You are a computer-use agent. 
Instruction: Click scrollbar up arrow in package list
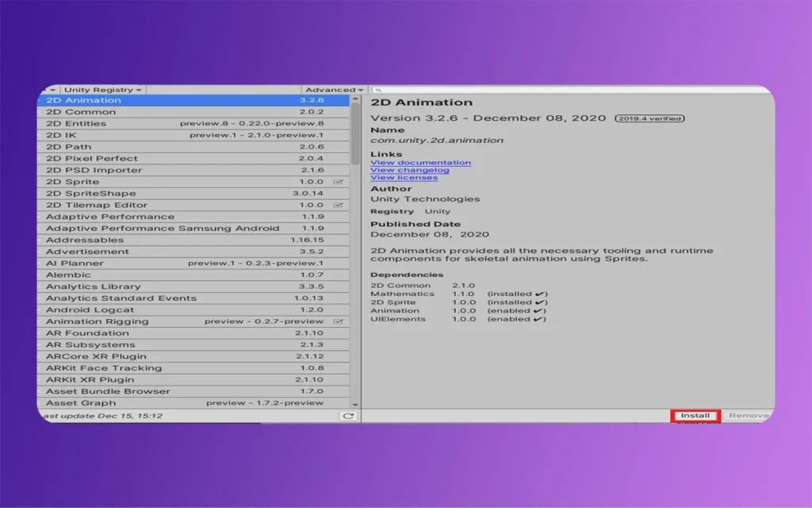[355, 100]
